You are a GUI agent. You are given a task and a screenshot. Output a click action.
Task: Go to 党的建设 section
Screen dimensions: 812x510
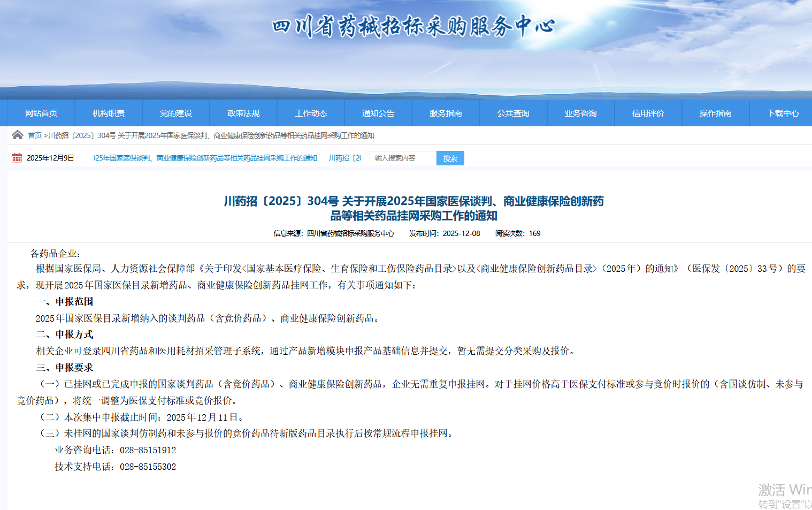tap(176, 113)
